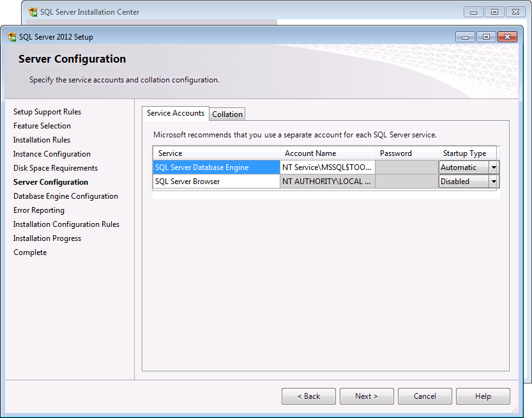532x418 pixels.
Task: Click Database Engine Configuration in the step list
Action: 66,196
